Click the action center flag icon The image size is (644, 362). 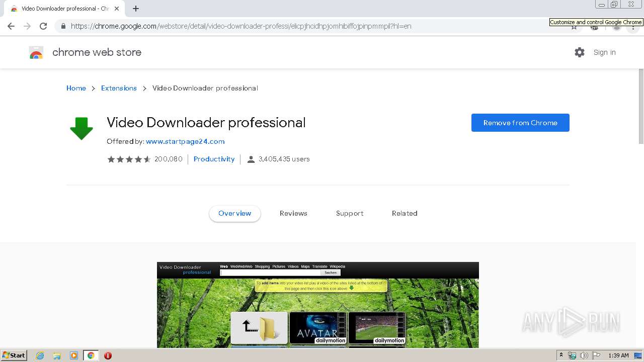pos(596,355)
